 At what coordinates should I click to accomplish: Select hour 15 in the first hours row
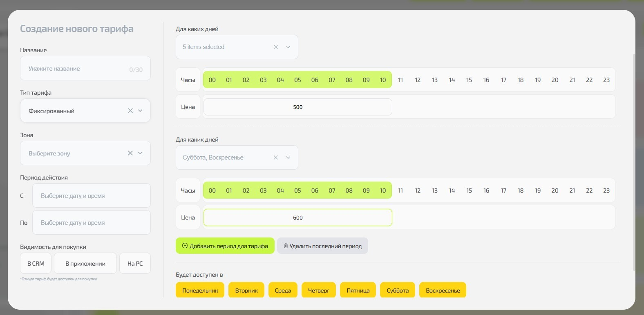tap(469, 80)
